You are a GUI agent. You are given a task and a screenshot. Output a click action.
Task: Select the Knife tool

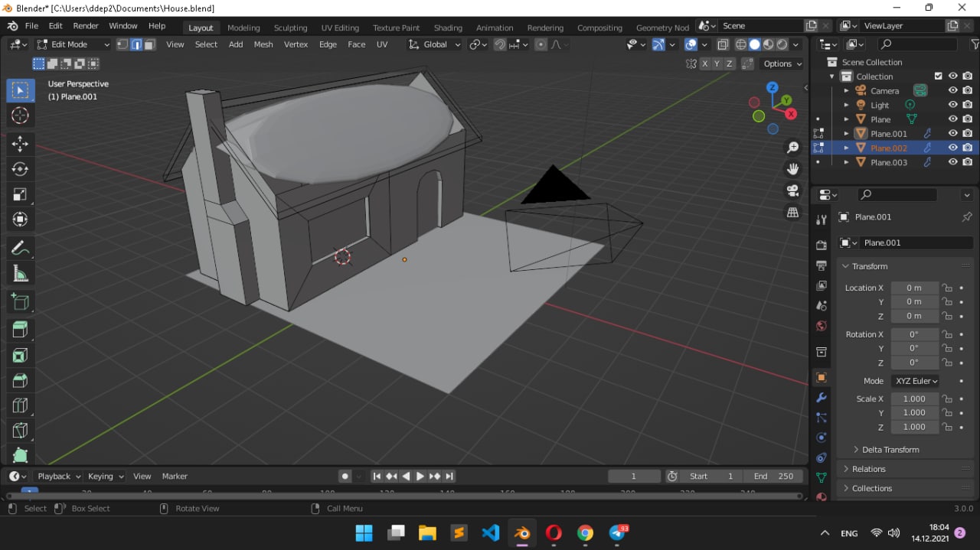coord(21,431)
